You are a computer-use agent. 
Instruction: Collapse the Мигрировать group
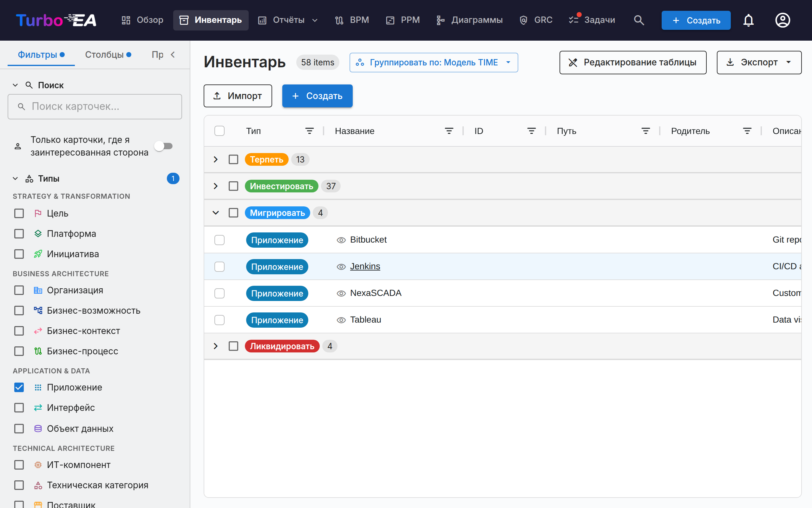(x=216, y=213)
